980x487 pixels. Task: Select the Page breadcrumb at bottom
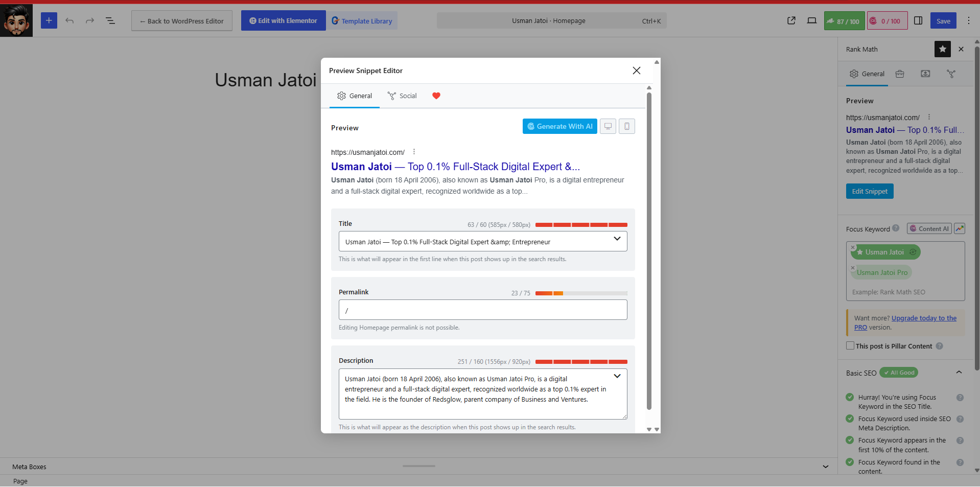(x=20, y=481)
